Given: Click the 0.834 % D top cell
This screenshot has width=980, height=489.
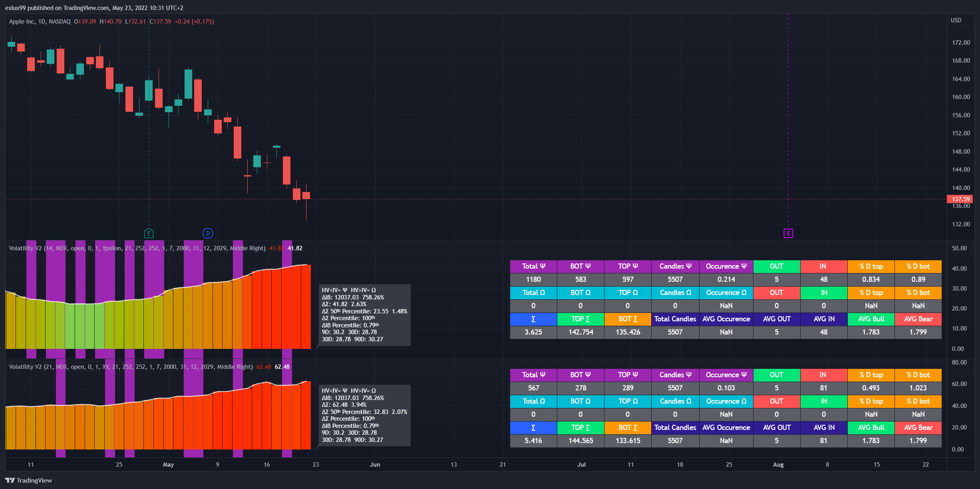Looking at the screenshot, I should pyautogui.click(x=871, y=279).
